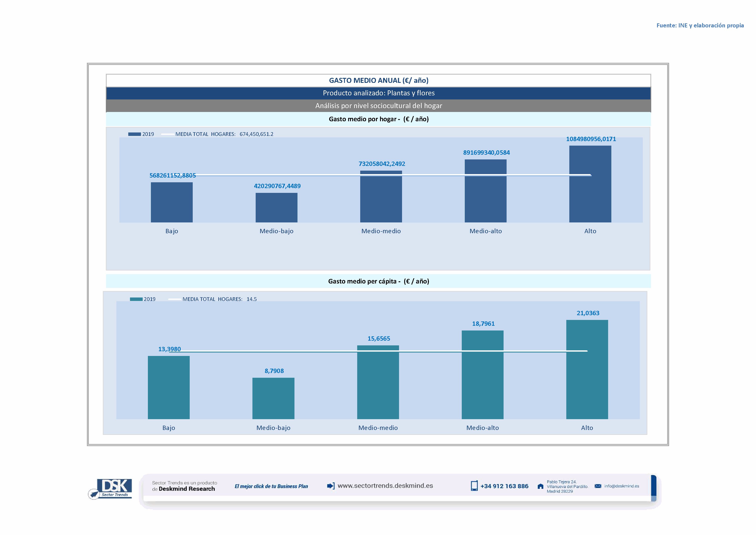
Task: Open www.sectortrends.deskmind.es link
Action: tap(385, 486)
